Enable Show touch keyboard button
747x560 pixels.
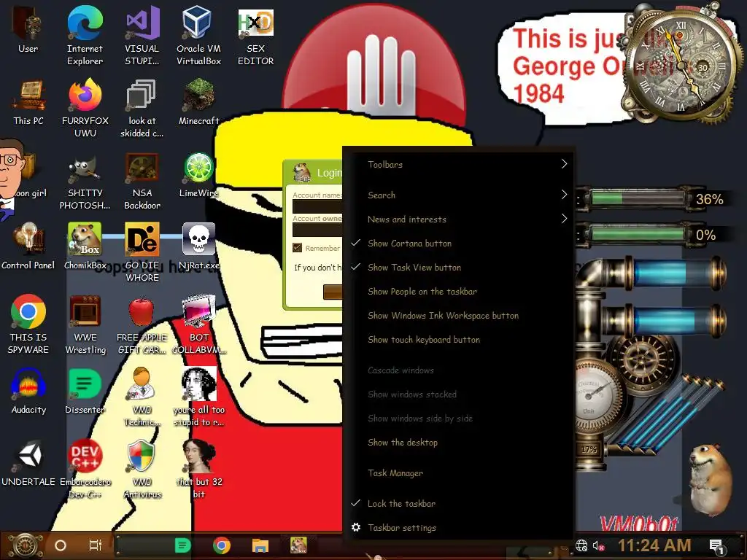click(x=460, y=340)
